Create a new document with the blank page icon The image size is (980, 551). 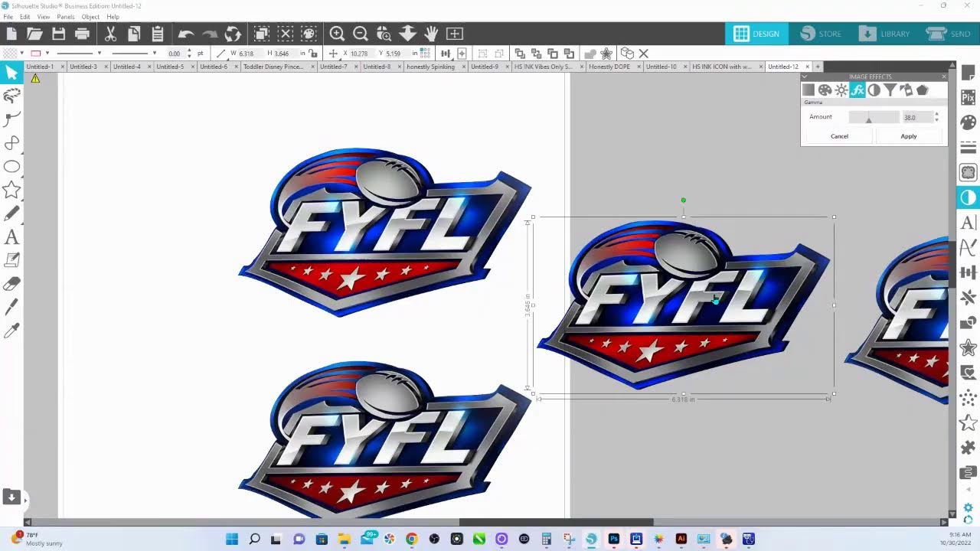click(x=11, y=34)
